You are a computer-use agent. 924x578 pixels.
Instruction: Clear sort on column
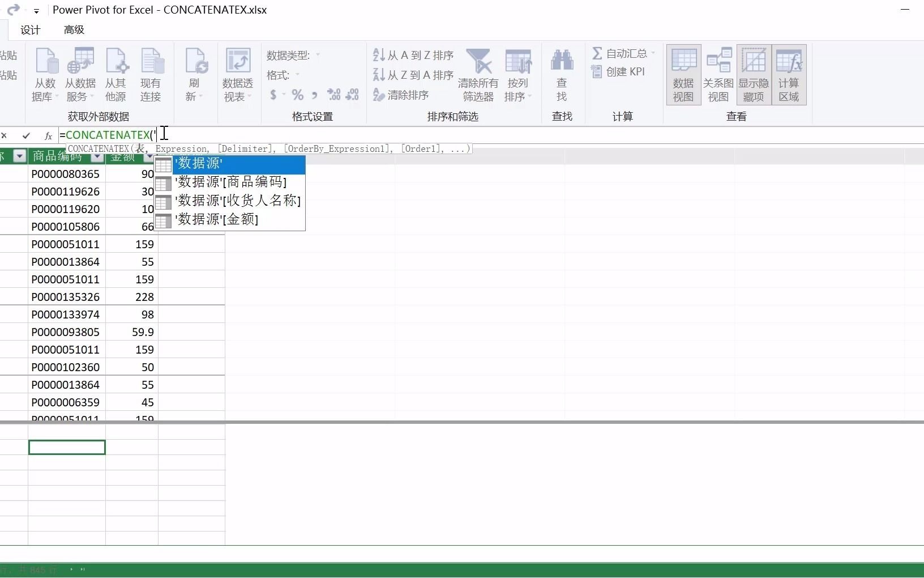tap(401, 95)
